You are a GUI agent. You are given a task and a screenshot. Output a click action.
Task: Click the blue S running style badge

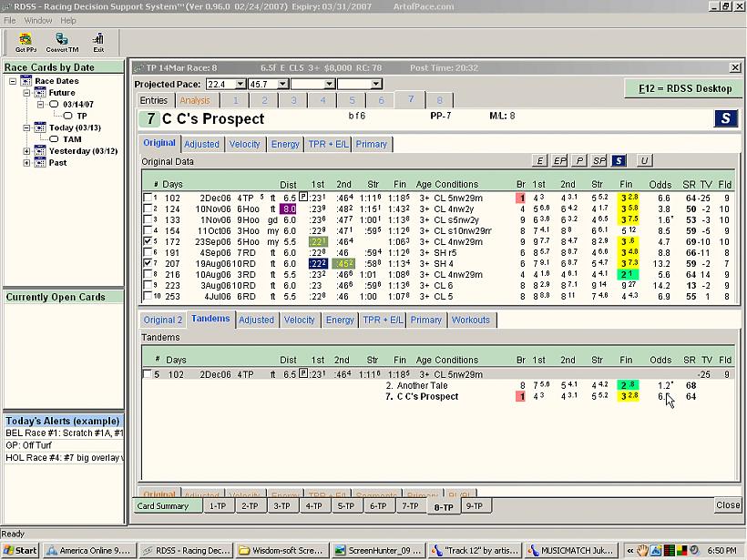725,118
